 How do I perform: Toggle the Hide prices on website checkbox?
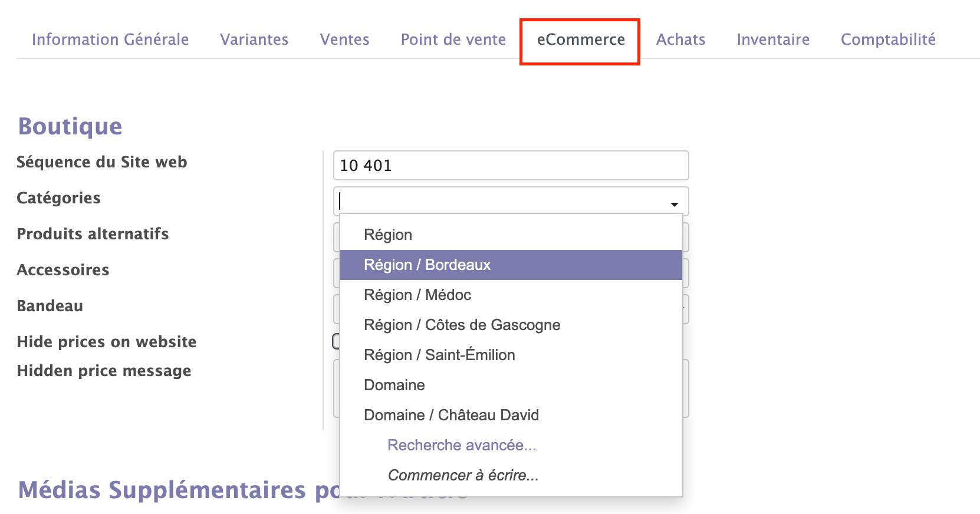click(336, 341)
